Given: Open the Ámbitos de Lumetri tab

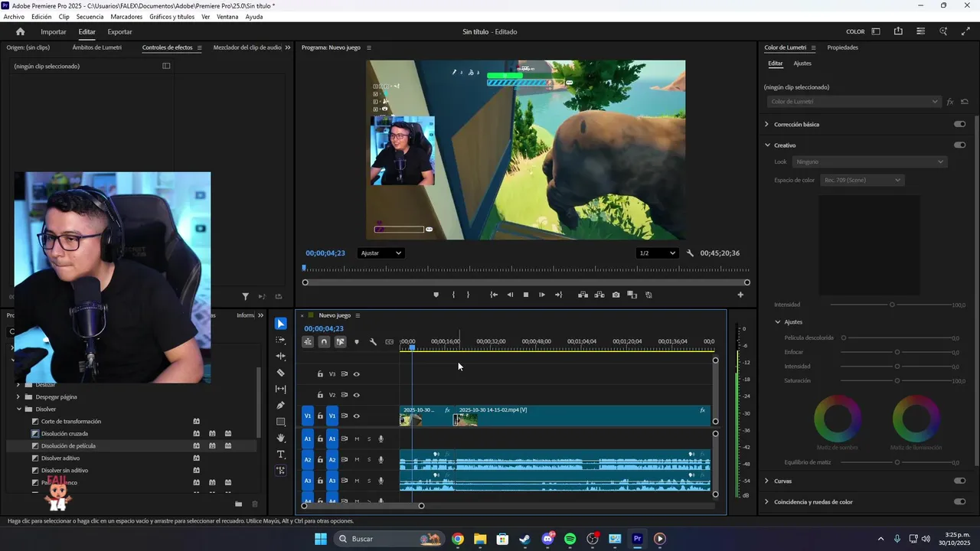Looking at the screenshot, I should pos(97,47).
